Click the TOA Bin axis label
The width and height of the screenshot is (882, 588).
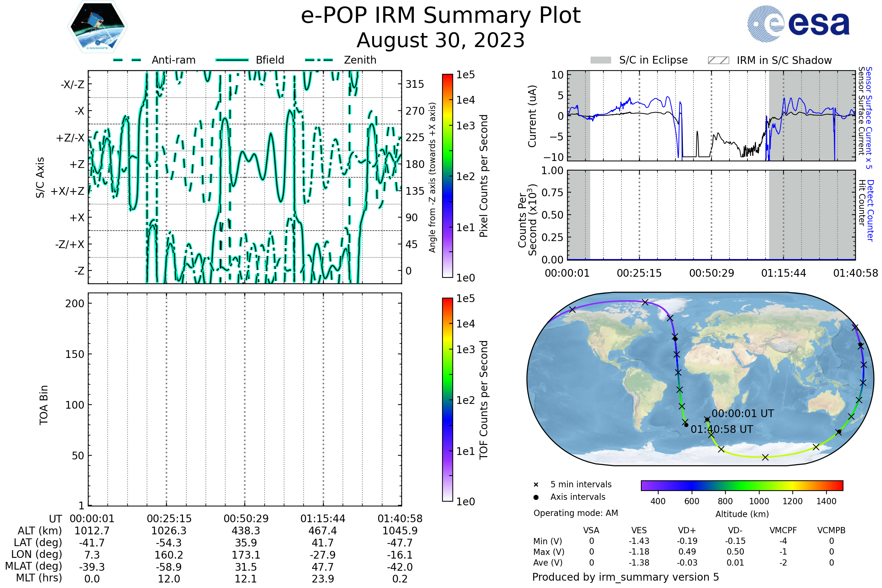click(44, 405)
